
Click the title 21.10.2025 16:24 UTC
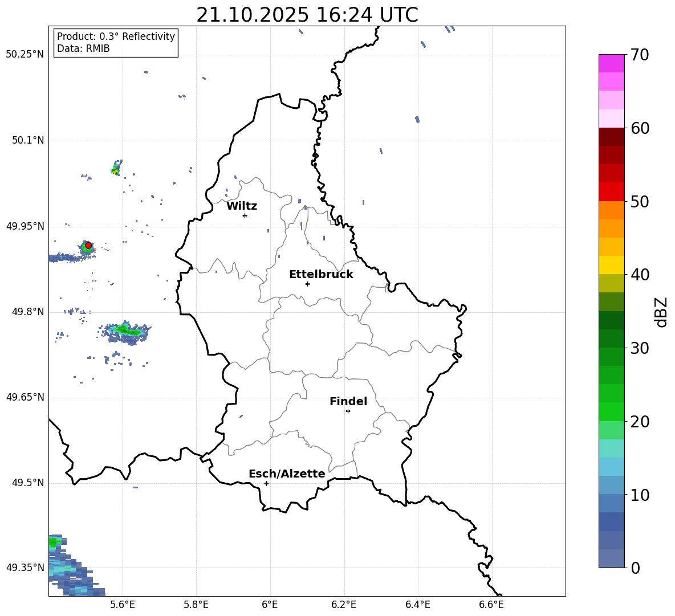click(x=307, y=15)
